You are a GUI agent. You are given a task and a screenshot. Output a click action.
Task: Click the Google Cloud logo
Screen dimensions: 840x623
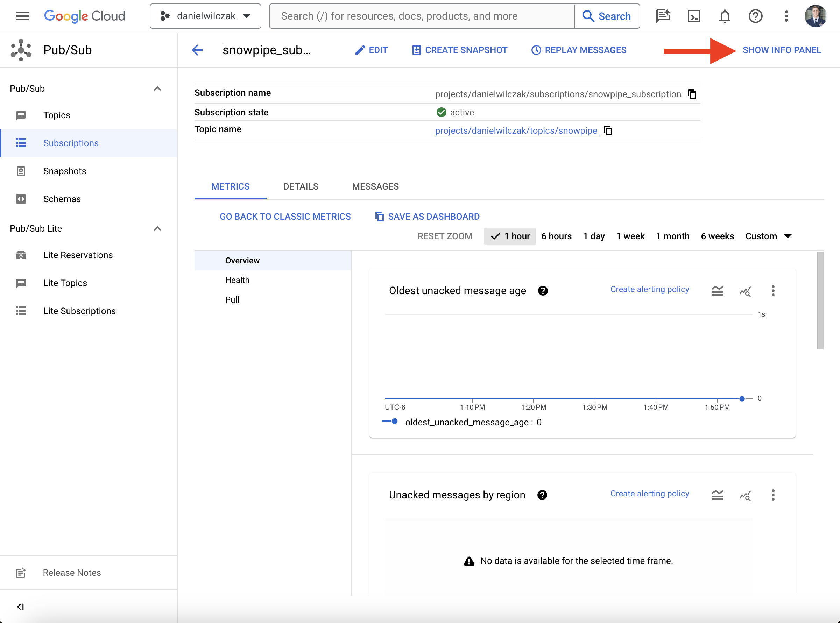[x=85, y=16]
